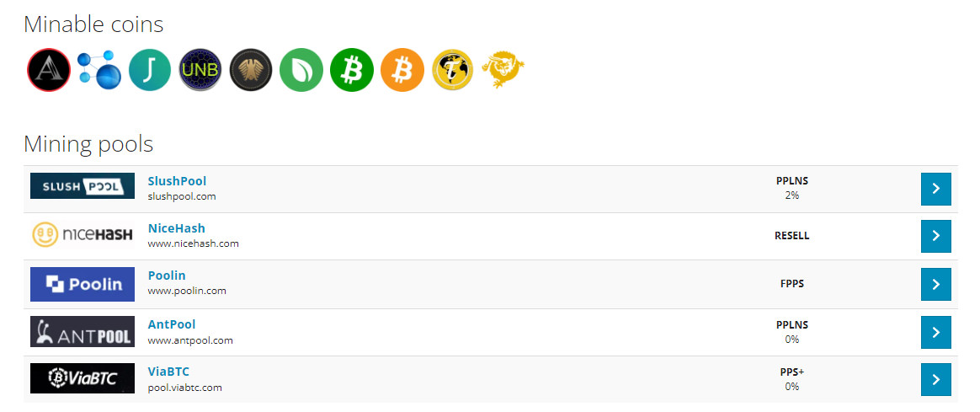This screenshot has width=980, height=412.
Task: Select the UNB coin icon
Action: (200, 70)
